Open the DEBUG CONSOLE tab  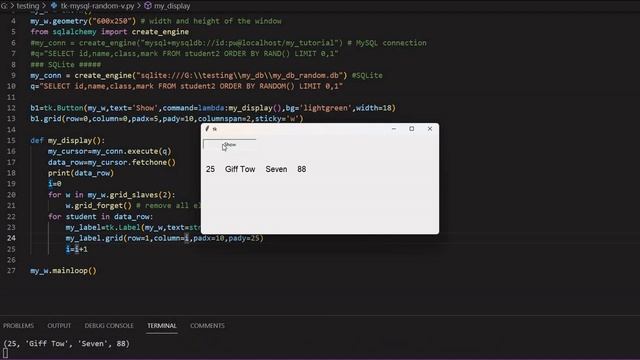point(109,326)
